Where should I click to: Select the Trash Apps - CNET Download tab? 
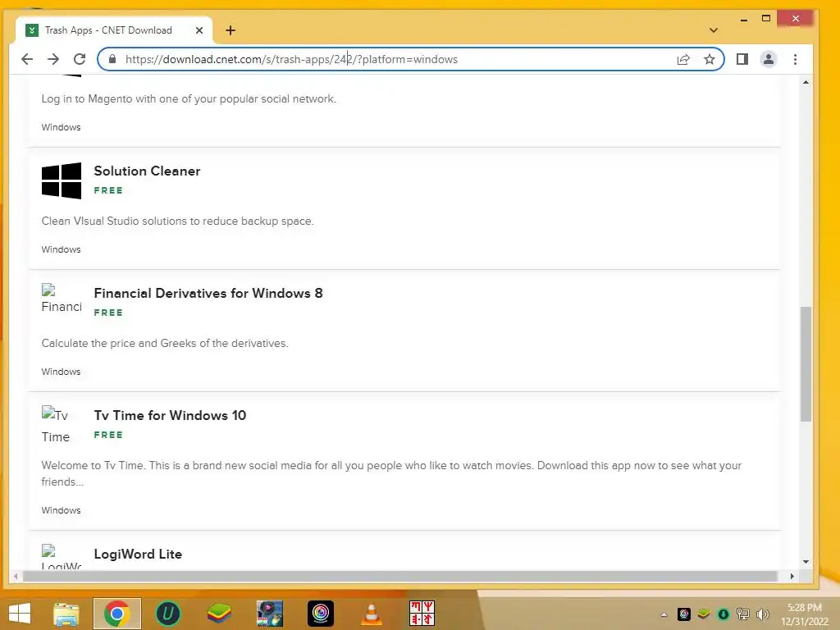pos(114,30)
